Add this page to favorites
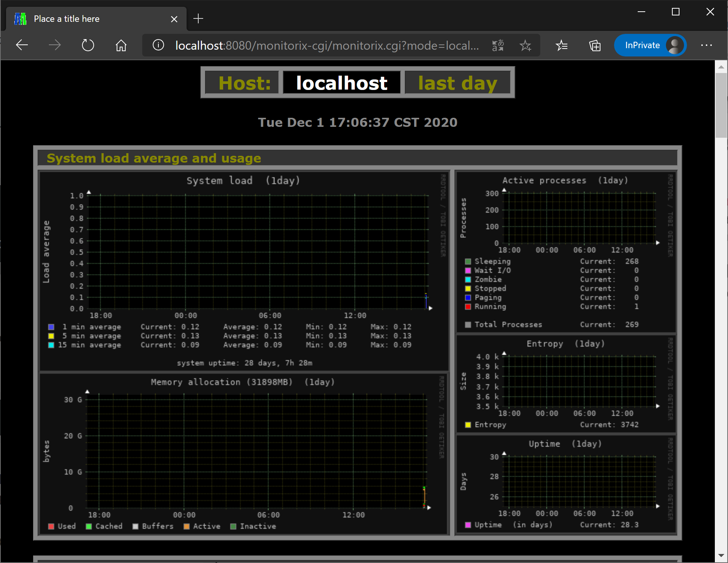This screenshot has height=563, width=728. pos(525,46)
